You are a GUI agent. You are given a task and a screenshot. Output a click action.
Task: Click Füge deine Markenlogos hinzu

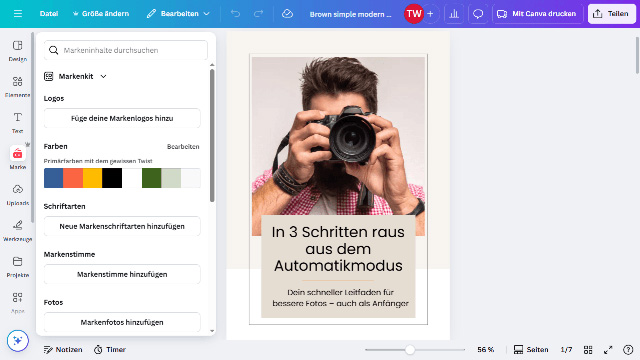coord(122,118)
